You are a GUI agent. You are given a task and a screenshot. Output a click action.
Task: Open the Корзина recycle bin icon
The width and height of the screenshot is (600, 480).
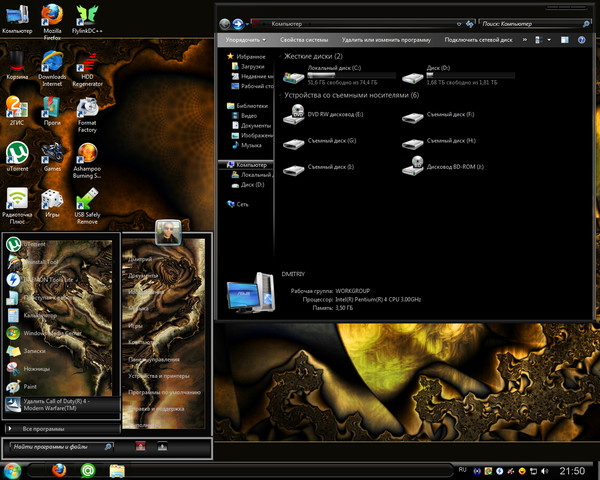(17, 65)
